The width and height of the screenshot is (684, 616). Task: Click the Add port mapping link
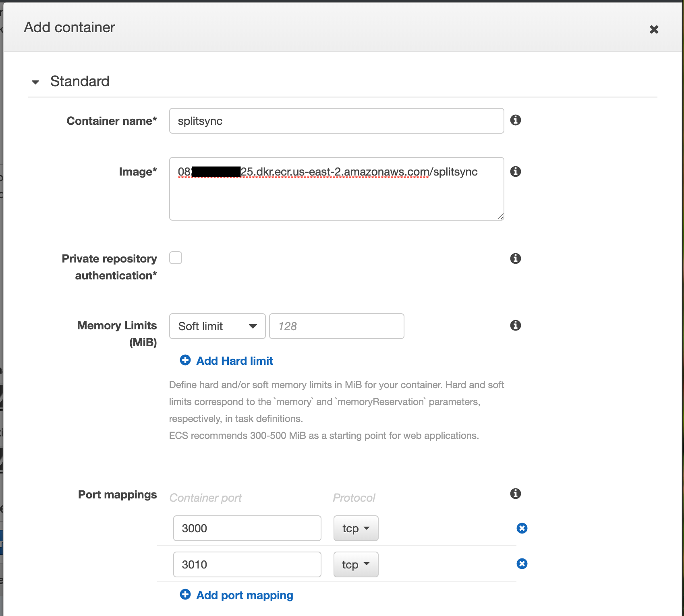(x=245, y=595)
